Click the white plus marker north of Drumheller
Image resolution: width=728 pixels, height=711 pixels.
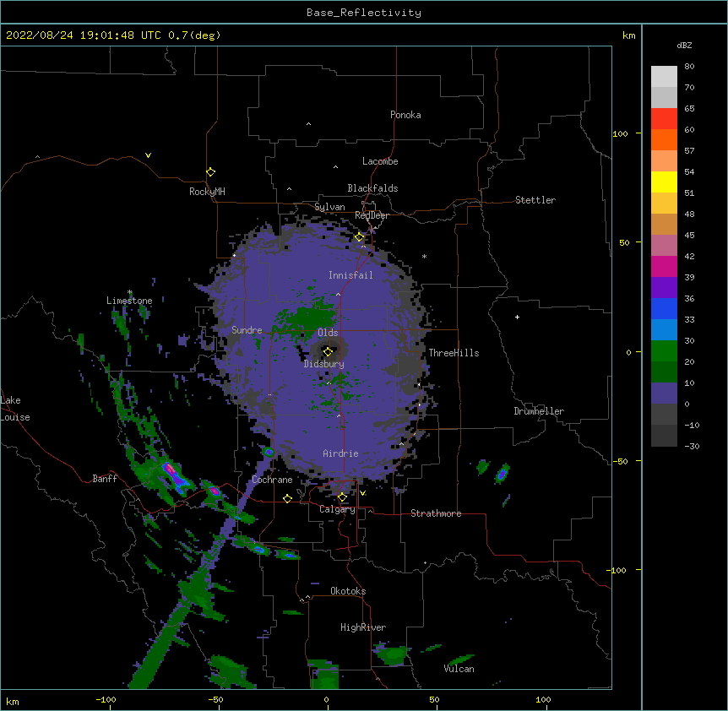(x=517, y=317)
